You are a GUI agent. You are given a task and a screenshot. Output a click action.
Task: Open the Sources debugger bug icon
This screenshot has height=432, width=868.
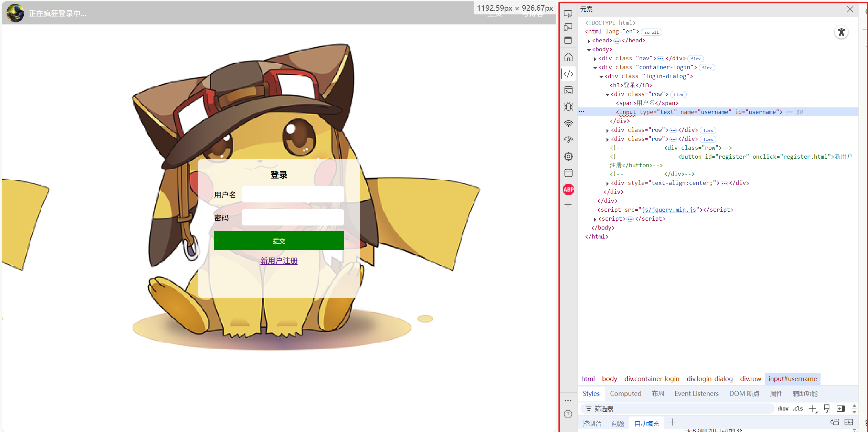pyautogui.click(x=568, y=107)
